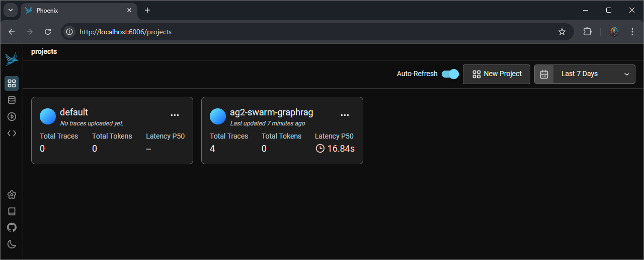Screen dimensions: 644x260
Task: Open the Documentation book icon in sidebar
Action: click(x=12, y=211)
